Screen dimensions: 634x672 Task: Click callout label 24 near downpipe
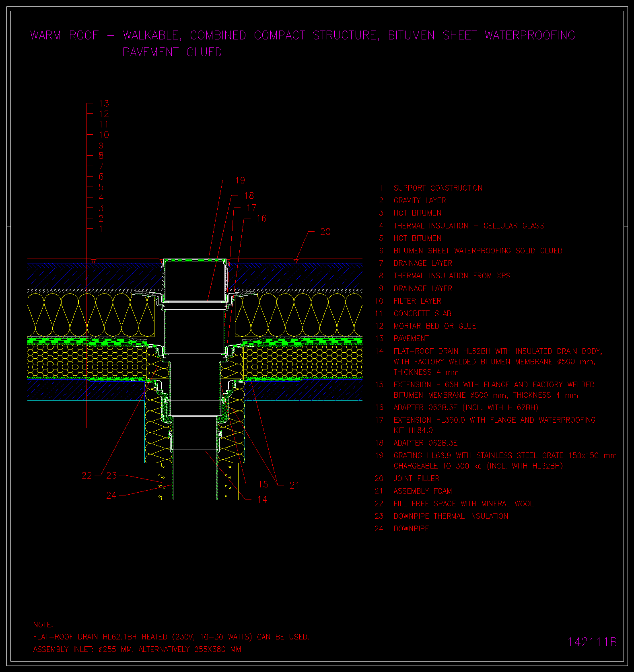111,495
